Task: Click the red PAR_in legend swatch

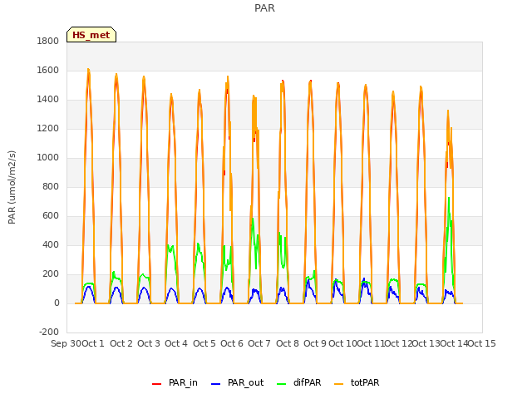Action: [x=156, y=383]
